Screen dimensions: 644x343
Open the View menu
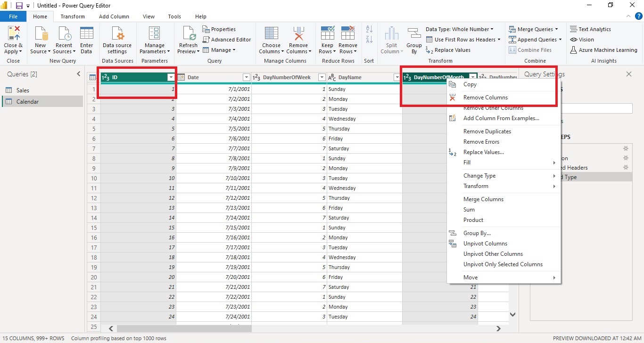149,16
